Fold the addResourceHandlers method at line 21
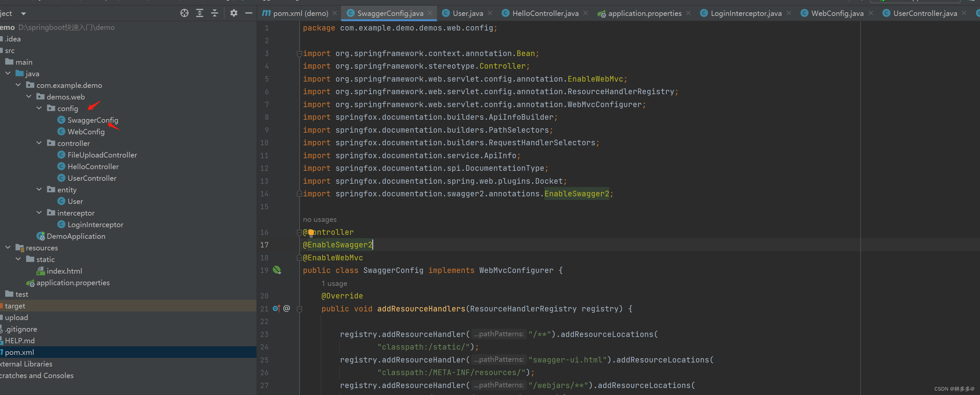Screen dimensions: 980x395 click(299, 309)
